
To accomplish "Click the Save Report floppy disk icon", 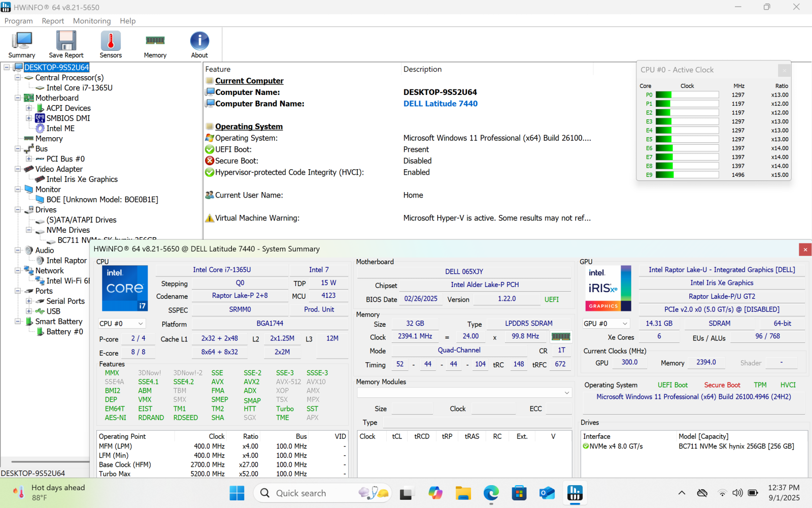I will pos(66,41).
